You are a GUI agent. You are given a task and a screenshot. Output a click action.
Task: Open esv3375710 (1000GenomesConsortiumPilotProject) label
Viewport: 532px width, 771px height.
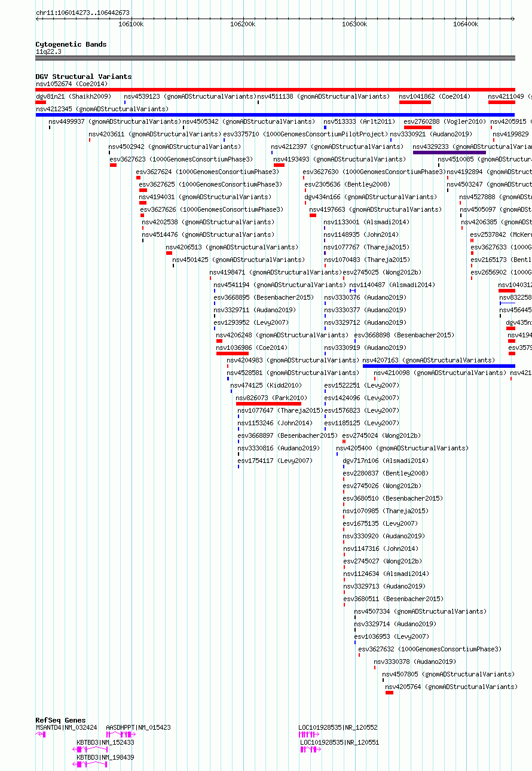pos(305,134)
